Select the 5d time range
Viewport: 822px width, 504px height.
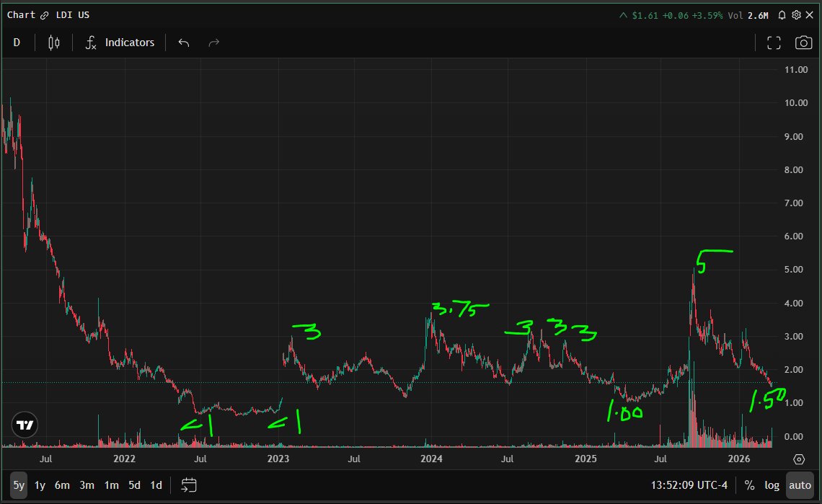coord(135,485)
